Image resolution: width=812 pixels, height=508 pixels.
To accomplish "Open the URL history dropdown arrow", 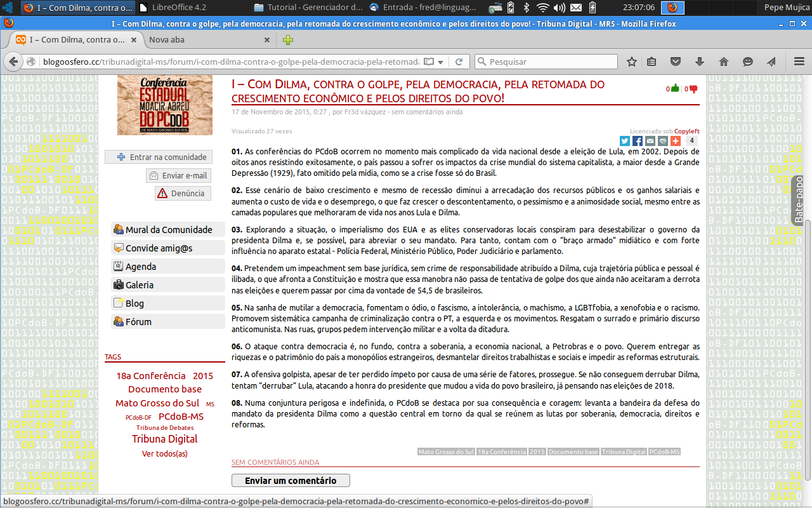I will (x=440, y=62).
